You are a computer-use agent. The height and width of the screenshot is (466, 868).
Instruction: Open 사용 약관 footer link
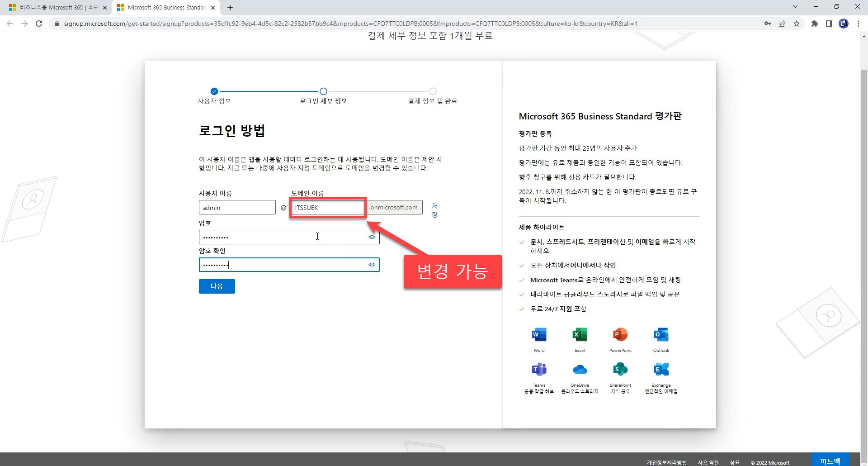708,462
